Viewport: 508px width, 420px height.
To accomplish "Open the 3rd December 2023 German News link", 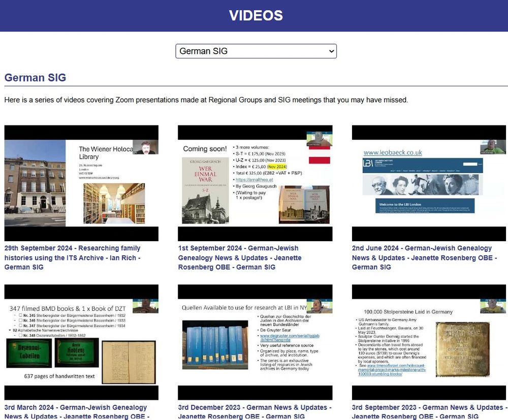I will pyautogui.click(x=255, y=411).
